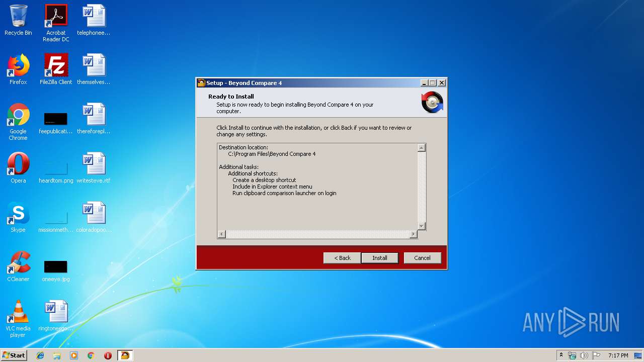Viewport: 644px width, 362px height.
Task: Launch Firefox from desktop
Action: tap(18, 69)
